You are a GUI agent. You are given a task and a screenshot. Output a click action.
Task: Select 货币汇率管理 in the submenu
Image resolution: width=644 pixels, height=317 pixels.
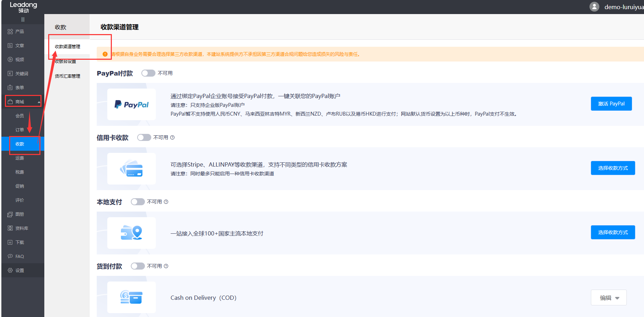[x=68, y=76]
